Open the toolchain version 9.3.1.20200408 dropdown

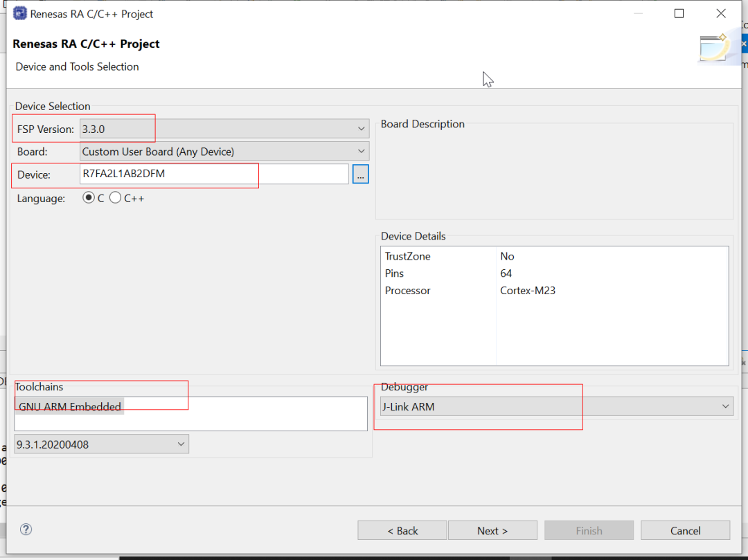pyautogui.click(x=101, y=444)
